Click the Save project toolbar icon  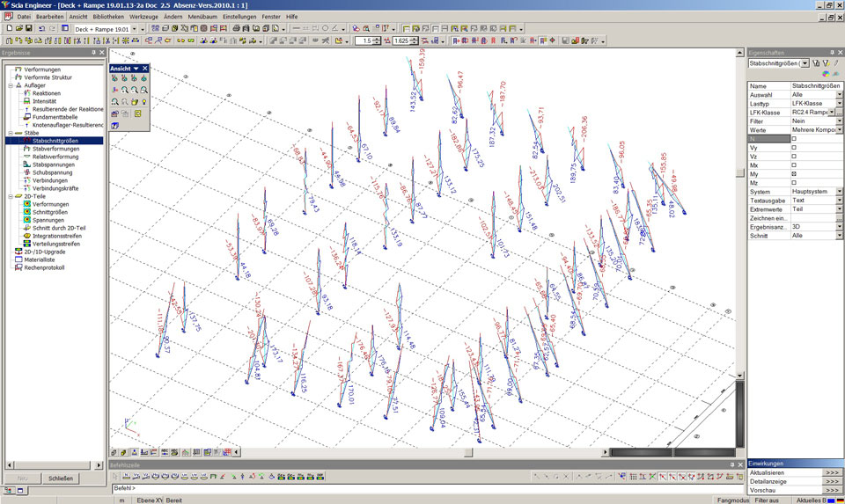point(29,28)
